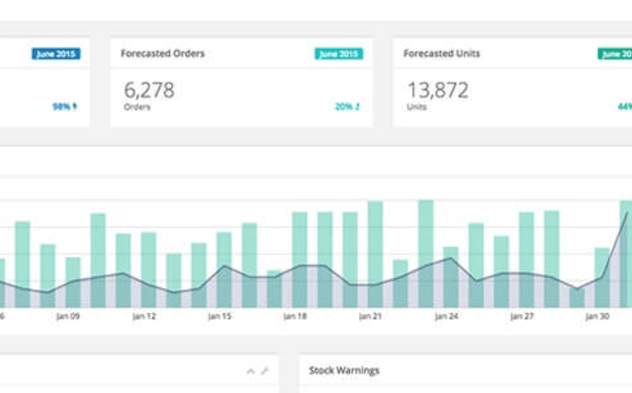The width and height of the screenshot is (632, 393).
Task: Click the chart bar above Jan 09
Action: [73, 283]
